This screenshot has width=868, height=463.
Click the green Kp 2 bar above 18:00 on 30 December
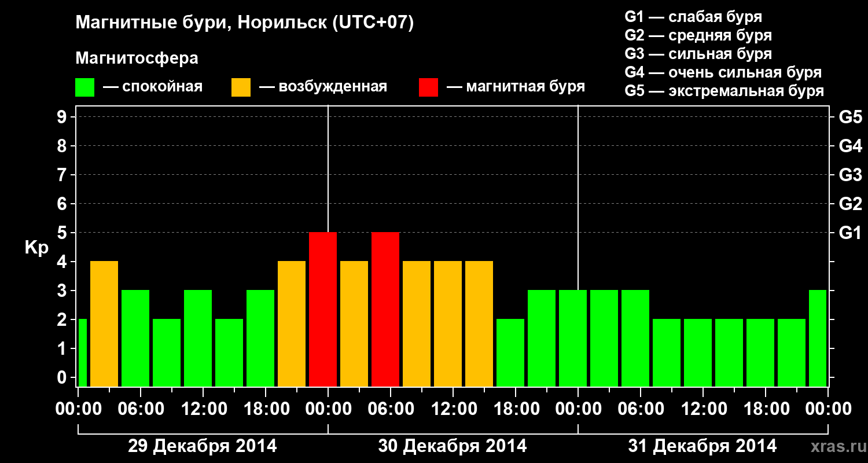pos(510,352)
